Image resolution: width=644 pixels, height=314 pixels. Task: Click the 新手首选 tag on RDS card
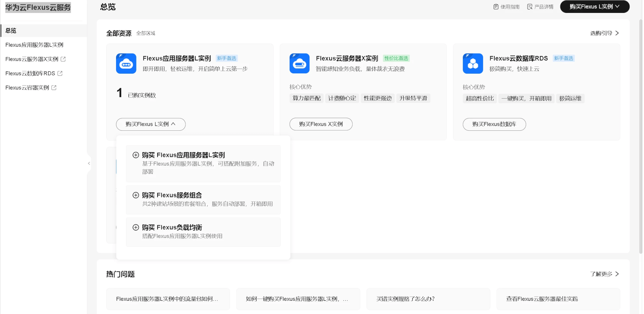tap(563, 58)
